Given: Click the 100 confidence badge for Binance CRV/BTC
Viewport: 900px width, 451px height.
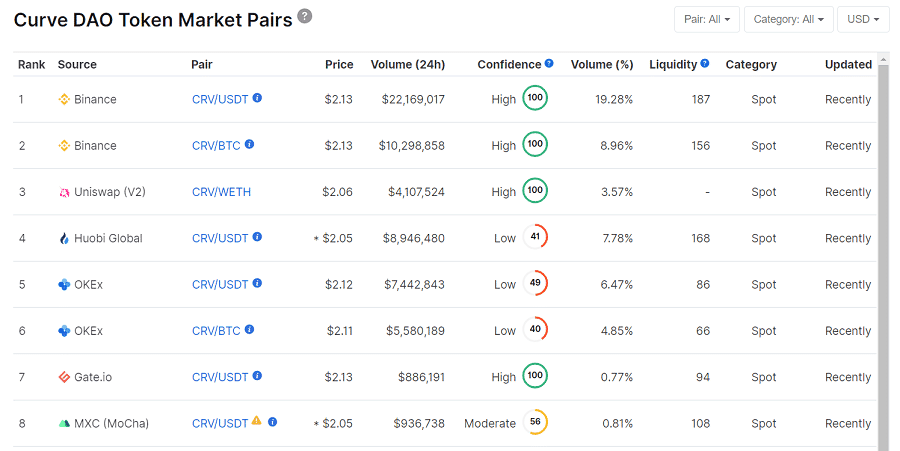Looking at the screenshot, I should tap(535, 145).
